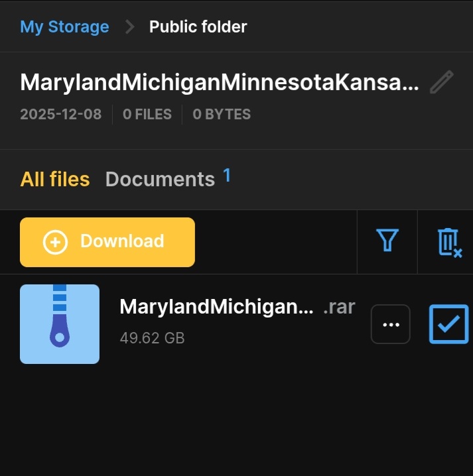Image resolution: width=473 pixels, height=476 pixels.
Task: Click the breadcrumb arrow separator
Action: [129, 27]
